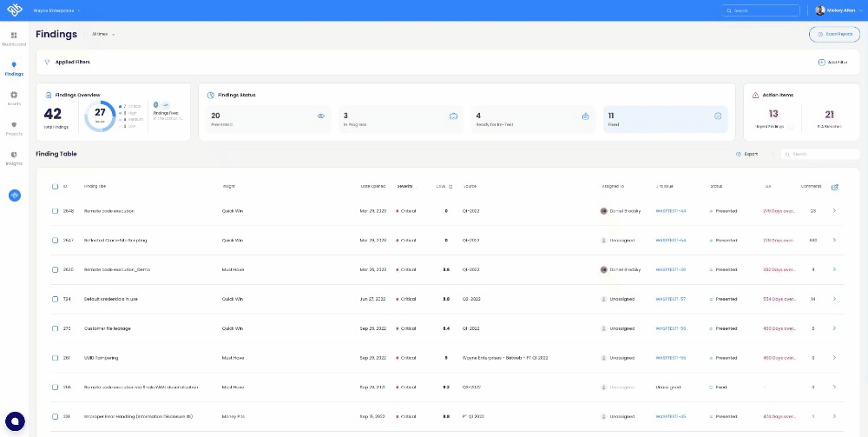This screenshot has width=868, height=437.
Task: Tick the checkbox for Customer file leakage
Action: pyautogui.click(x=55, y=328)
